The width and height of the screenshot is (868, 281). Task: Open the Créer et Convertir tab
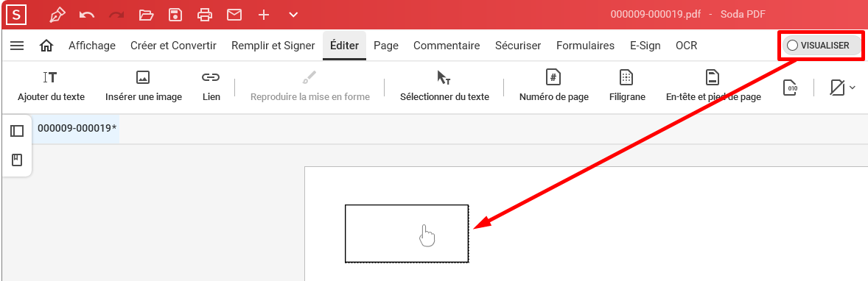coord(173,46)
